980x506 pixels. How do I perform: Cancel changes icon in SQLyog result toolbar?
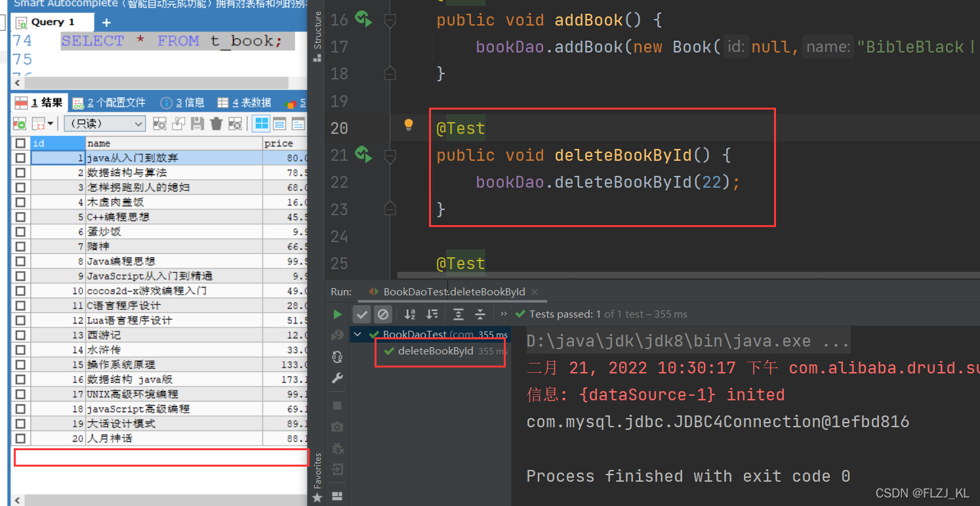click(x=235, y=123)
